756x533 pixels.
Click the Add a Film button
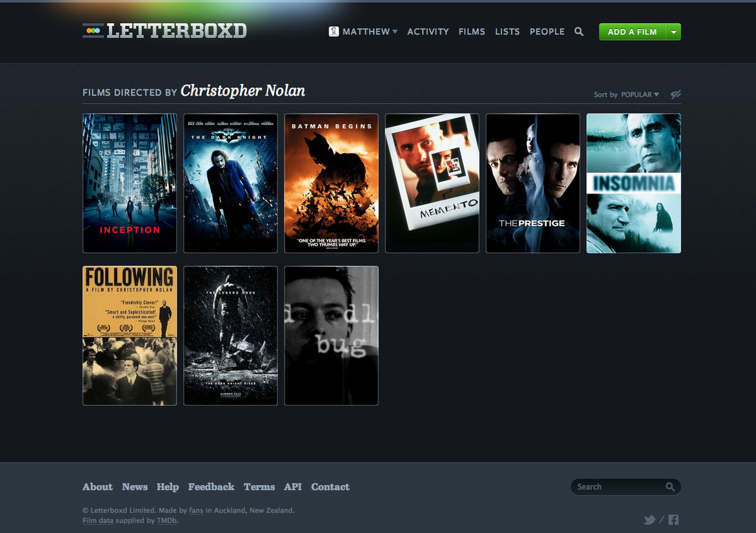pos(632,32)
